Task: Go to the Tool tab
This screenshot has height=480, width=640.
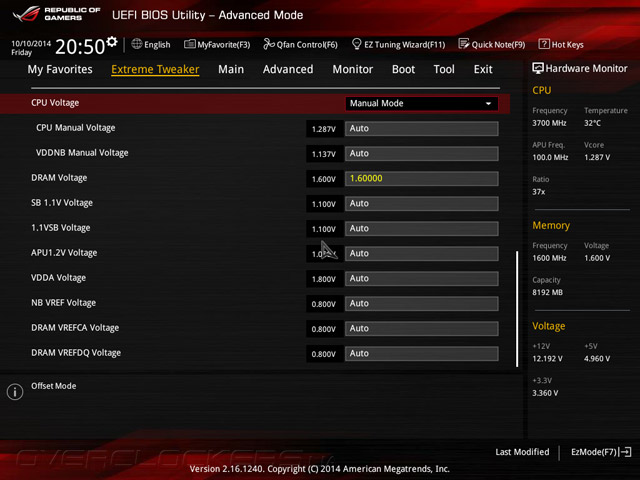Action: [444, 69]
